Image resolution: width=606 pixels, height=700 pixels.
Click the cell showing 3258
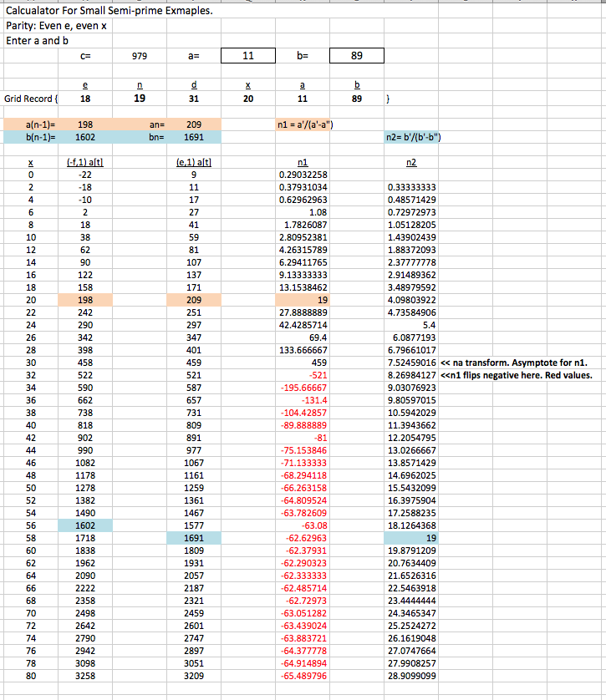pos(85,676)
